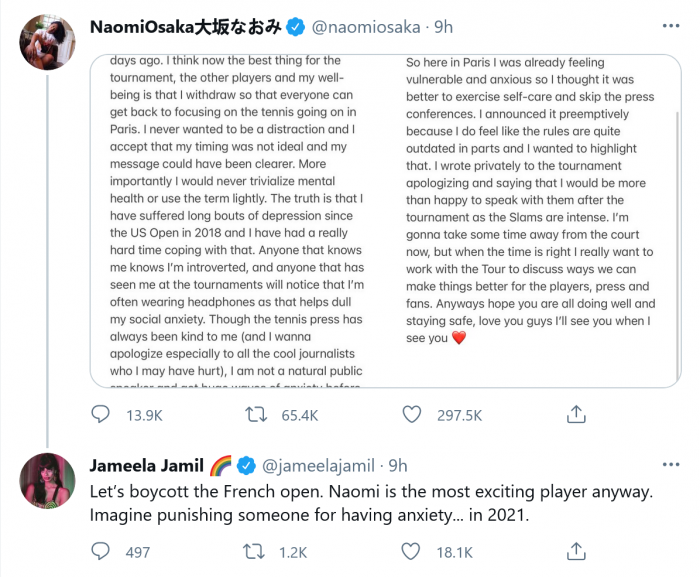Open Naomi Osaka's profile picture
The width and height of the screenshot is (700, 577).
(47, 42)
